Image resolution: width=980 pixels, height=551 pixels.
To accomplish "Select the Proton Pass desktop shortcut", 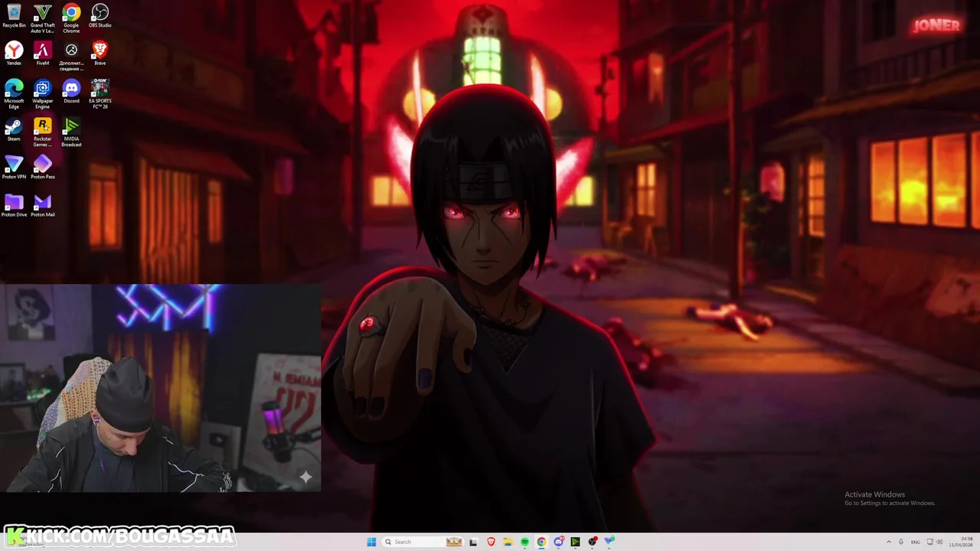I will [x=43, y=167].
